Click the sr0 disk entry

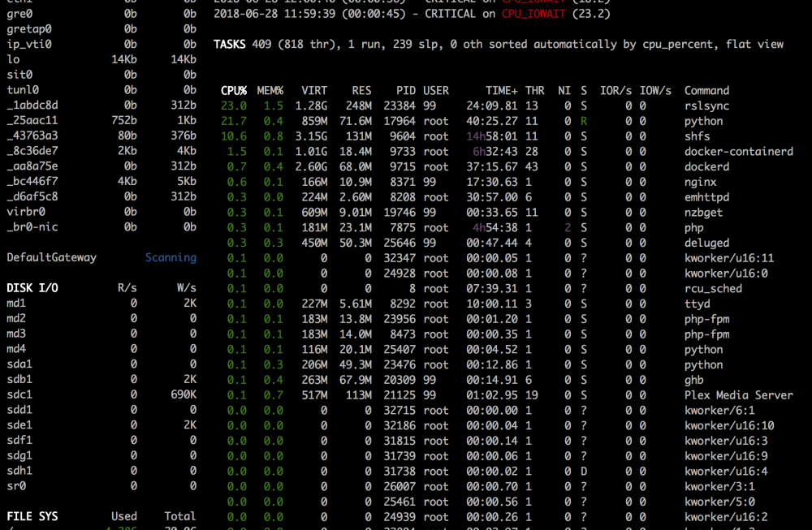[x=16, y=486]
